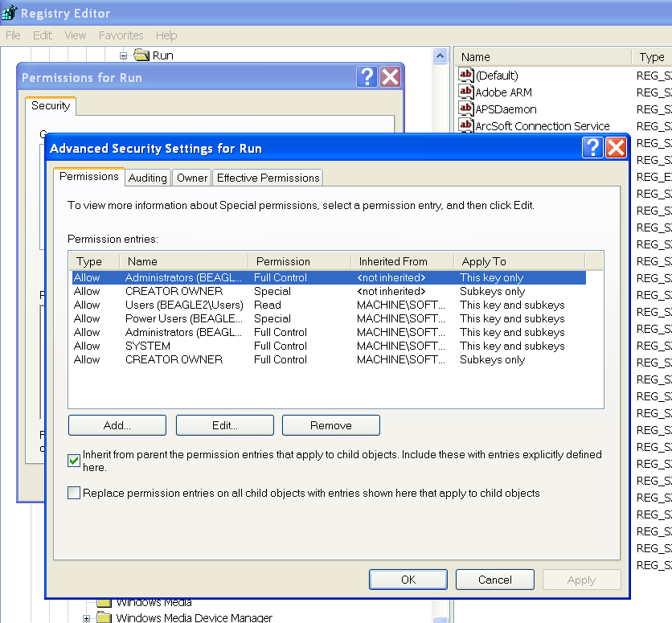Image resolution: width=672 pixels, height=623 pixels.
Task: Click the Edit... button
Action: coord(225,425)
